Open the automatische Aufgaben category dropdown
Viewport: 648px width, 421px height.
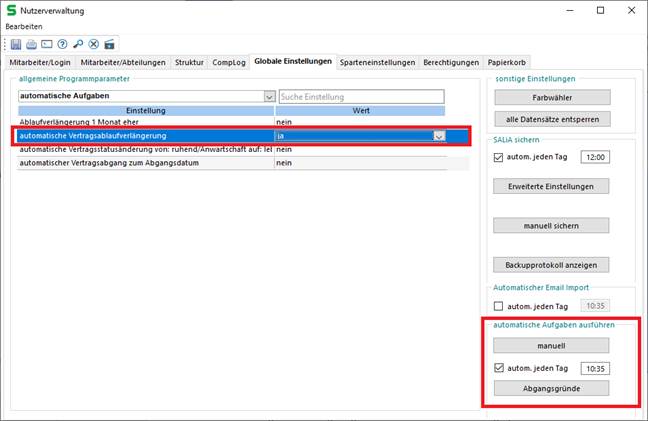point(269,97)
